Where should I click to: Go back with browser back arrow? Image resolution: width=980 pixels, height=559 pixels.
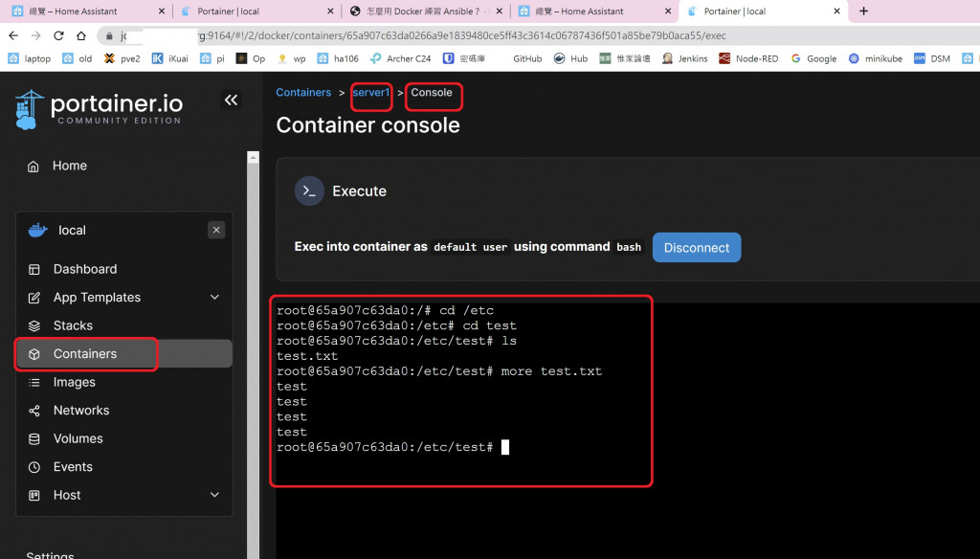(13, 35)
